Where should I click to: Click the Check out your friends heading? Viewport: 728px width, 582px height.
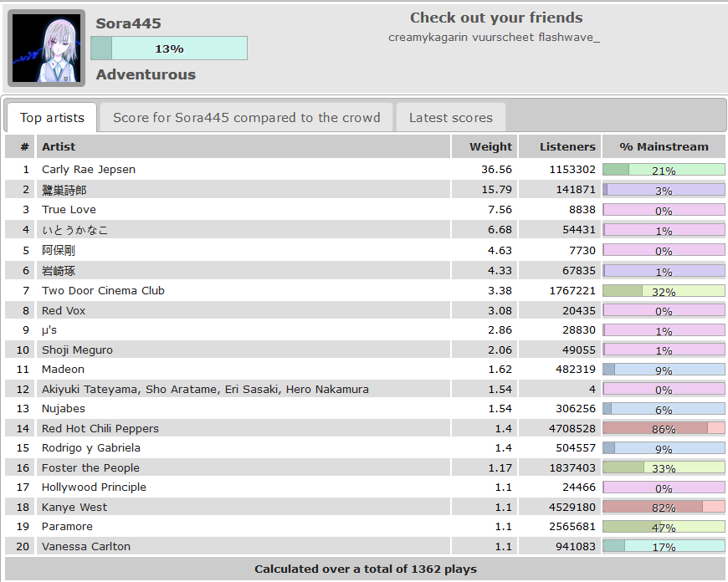[x=496, y=18]
